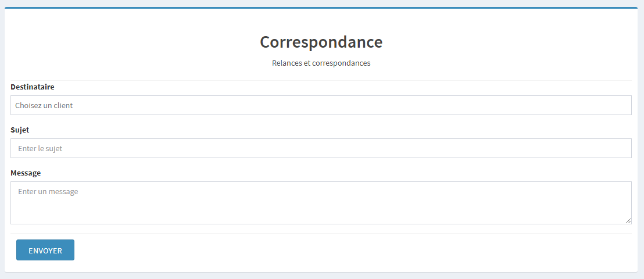
Task: Click the divider line above the ENVOYER button
Action: coord(321,233)
